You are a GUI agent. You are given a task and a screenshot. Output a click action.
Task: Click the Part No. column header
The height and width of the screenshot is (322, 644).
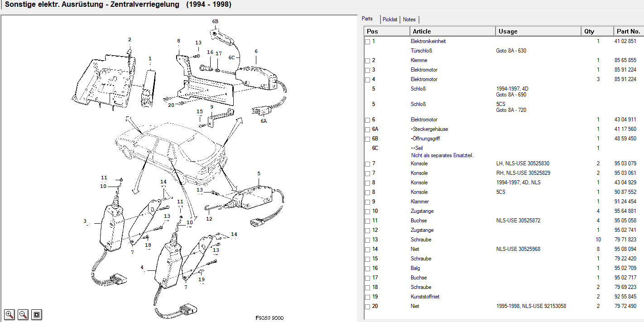pos(628,31)
